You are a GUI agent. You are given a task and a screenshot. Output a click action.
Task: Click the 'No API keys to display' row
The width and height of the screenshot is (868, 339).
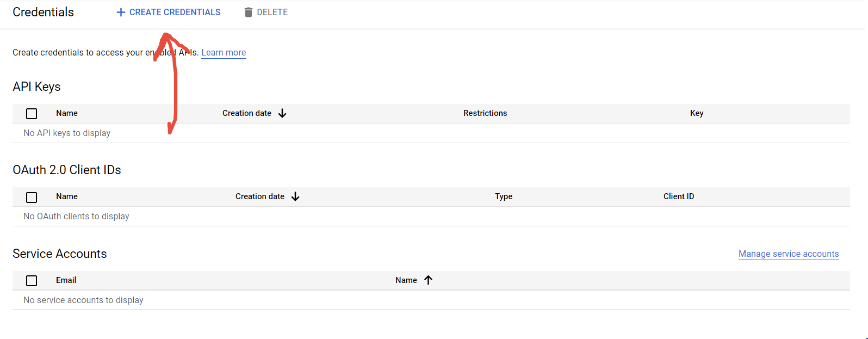[x=67, y=133]
